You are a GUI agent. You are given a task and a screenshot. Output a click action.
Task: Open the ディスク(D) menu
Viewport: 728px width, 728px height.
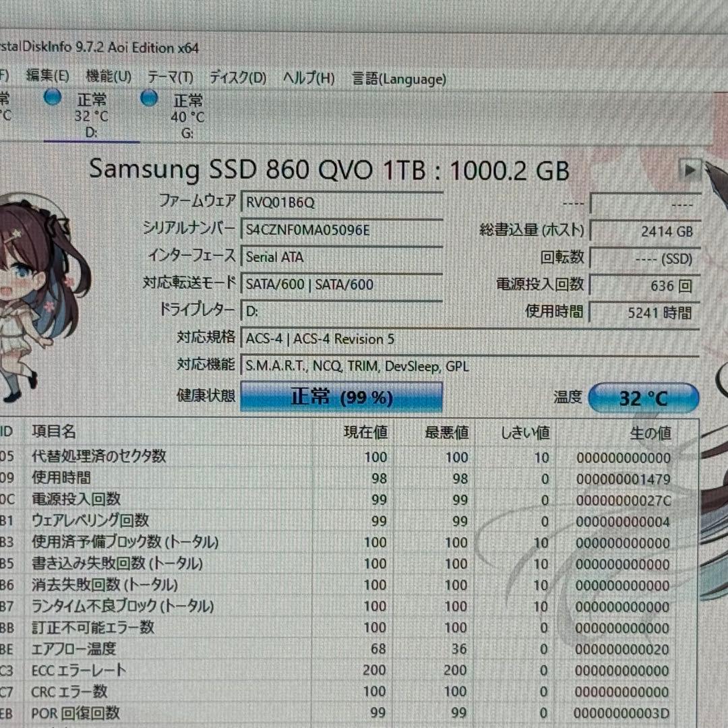(237, 78)
